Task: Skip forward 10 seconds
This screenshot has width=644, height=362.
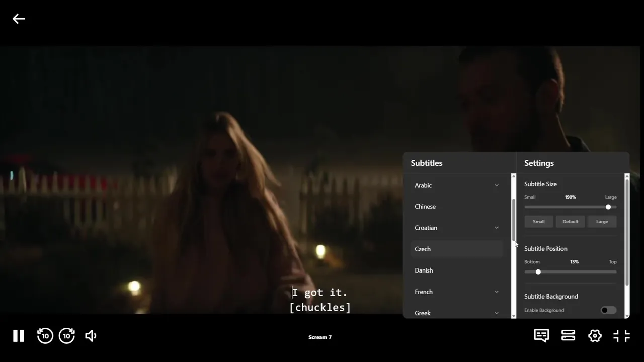Action: pos(67,336)
